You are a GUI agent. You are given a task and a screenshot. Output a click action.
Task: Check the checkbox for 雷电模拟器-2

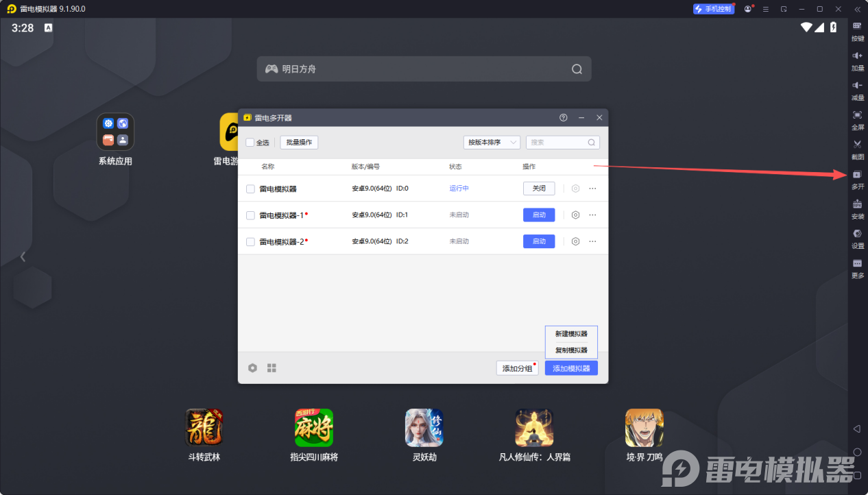(250, 242)
